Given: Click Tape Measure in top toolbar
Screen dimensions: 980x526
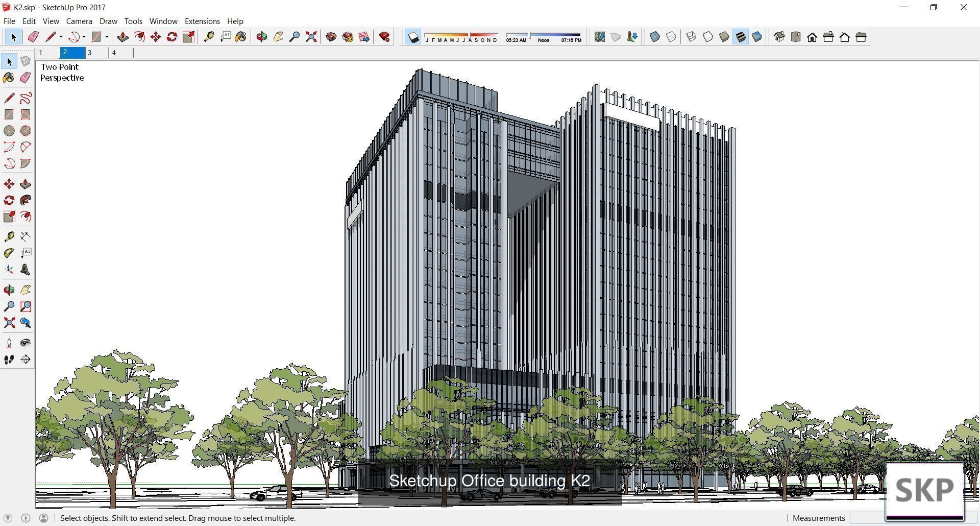Looking at the screenshot, I should point(209,37).
